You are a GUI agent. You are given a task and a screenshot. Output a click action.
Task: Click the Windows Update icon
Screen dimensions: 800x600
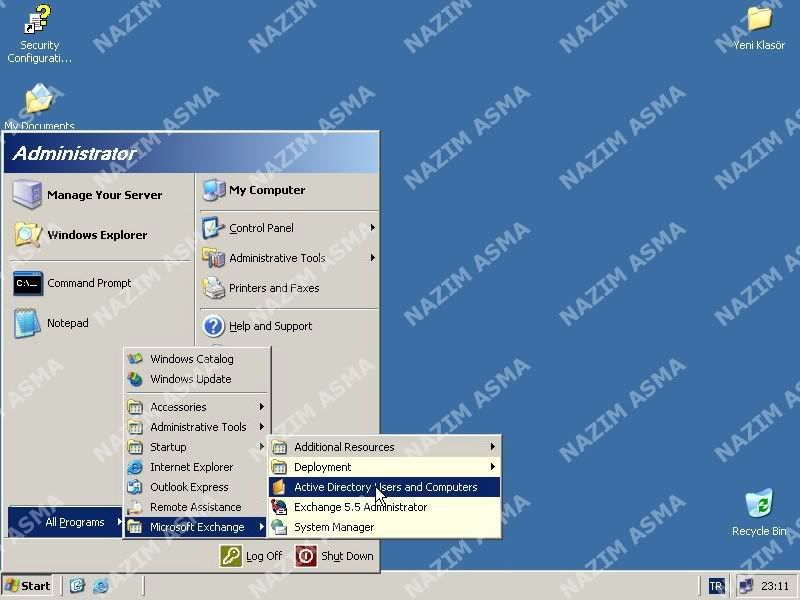pyautogui.click(x=135, y=379)
